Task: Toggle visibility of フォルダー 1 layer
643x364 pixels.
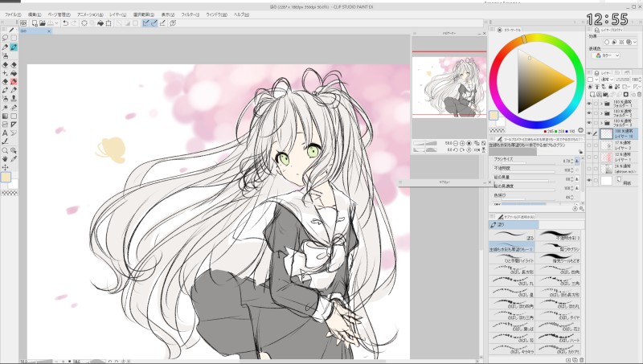Action: pos(589,104)
